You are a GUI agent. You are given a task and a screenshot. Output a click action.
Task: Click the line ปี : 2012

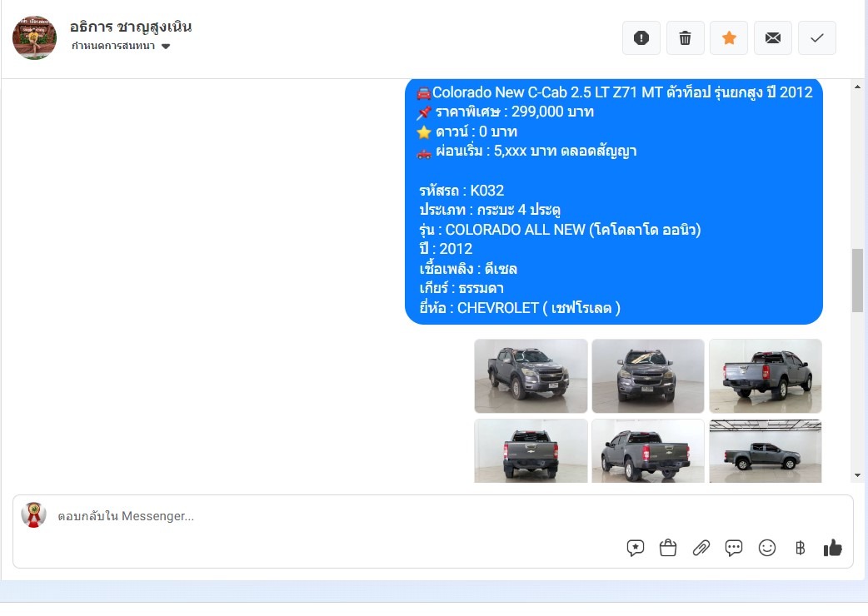click(446, 249)
